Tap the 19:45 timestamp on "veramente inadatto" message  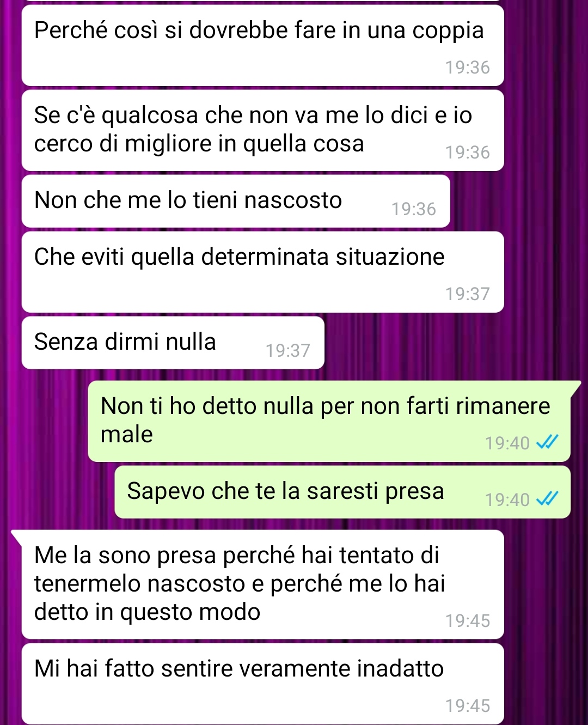[x=468, y=705]
